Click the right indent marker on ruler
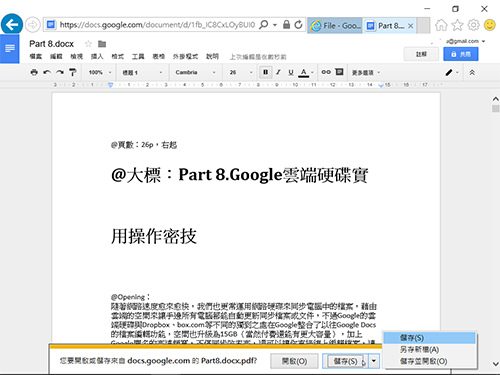Image resolution: width=500 pixels, height=375 pixels. [381, 86]
